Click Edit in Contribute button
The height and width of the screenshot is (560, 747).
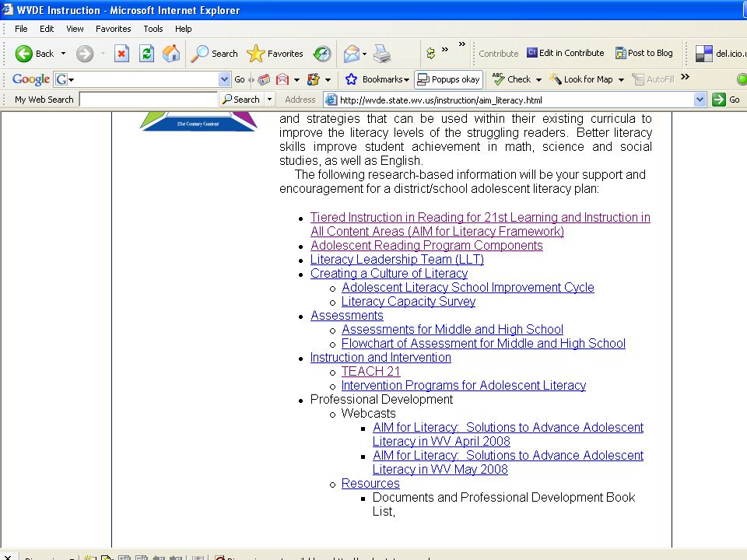(x=565, y=53)
